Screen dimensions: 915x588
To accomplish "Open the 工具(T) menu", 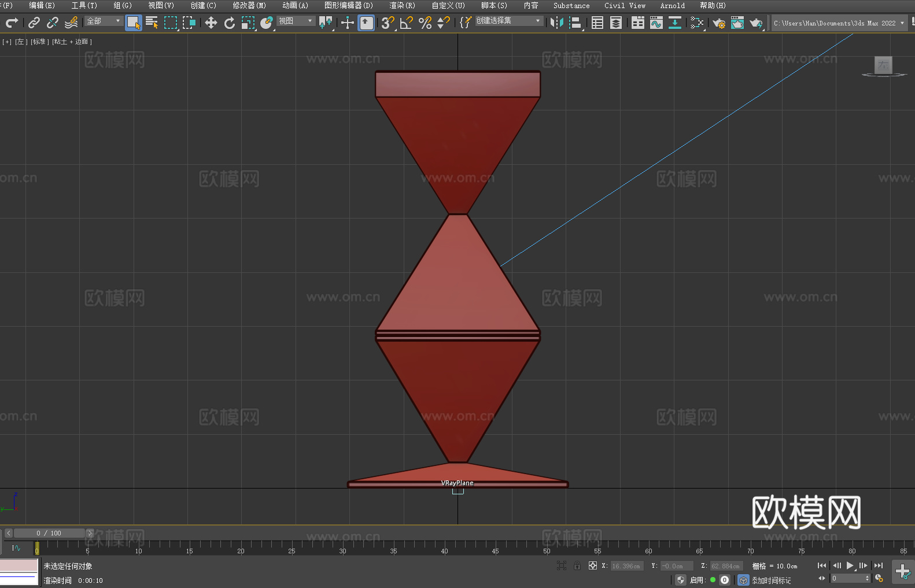I will (x=84, y=5).
